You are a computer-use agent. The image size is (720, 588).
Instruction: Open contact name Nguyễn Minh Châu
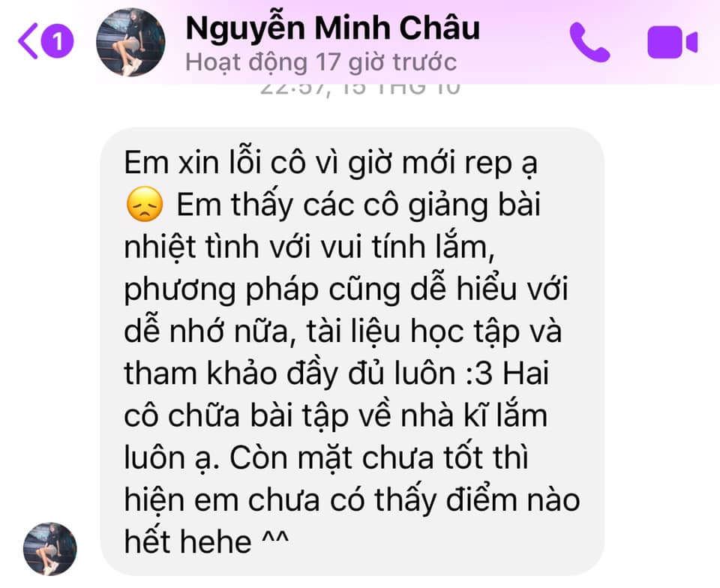333,28
